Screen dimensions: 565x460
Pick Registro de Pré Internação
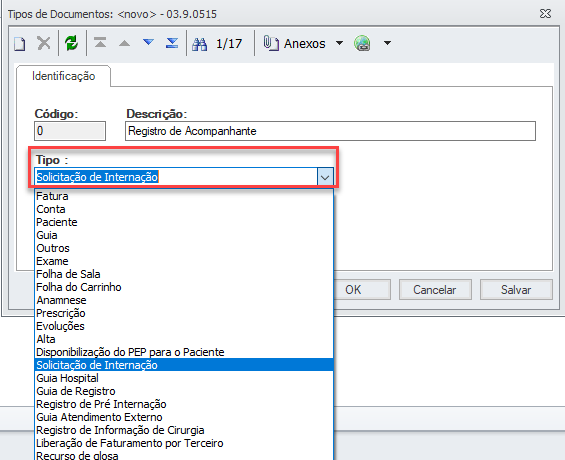pos(184,404)
